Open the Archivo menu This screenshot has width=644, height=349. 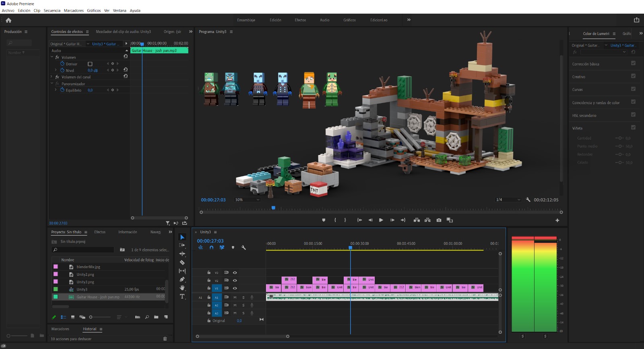pyautogui.click(x=8, y=10)
